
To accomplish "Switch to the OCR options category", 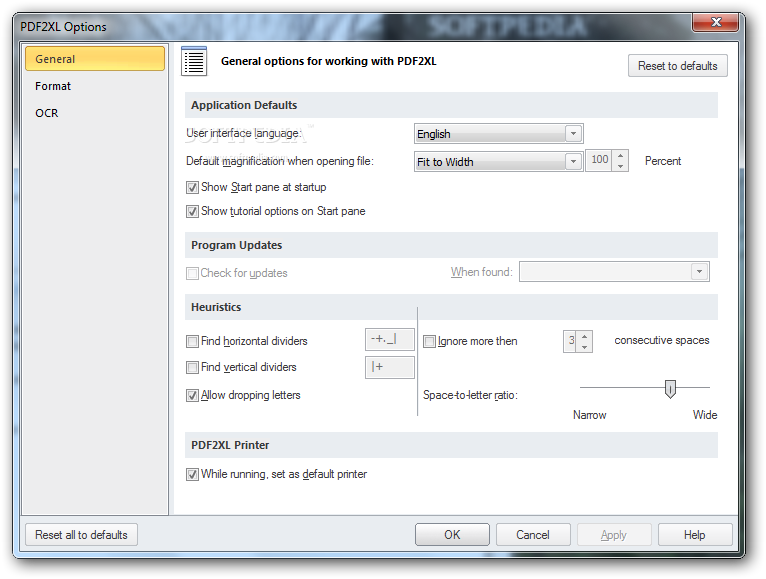I will click(x=47, y=113).
